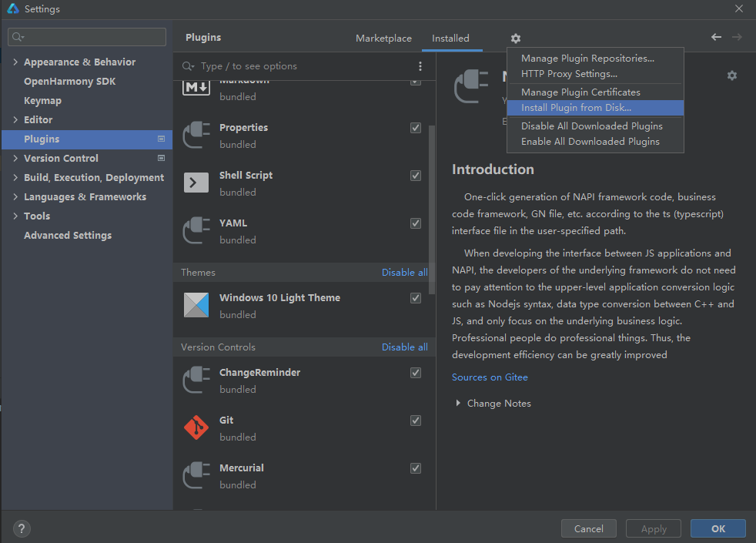Expand the Editor settings node
The image size is (756, 543).
[x=15, y=119]
